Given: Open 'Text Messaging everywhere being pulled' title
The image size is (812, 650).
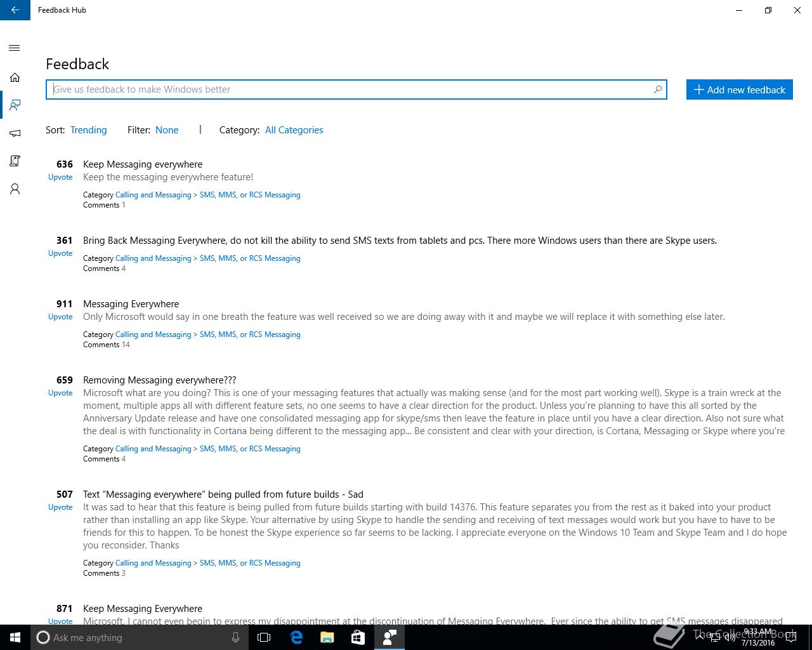Looking at the screenshot, I should point(223,494).
